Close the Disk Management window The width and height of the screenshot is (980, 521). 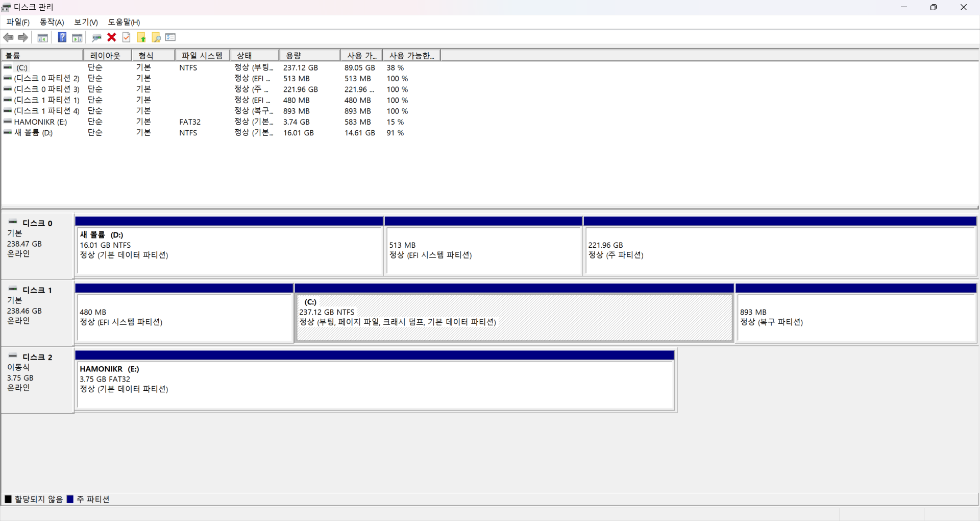coord(964,7)
